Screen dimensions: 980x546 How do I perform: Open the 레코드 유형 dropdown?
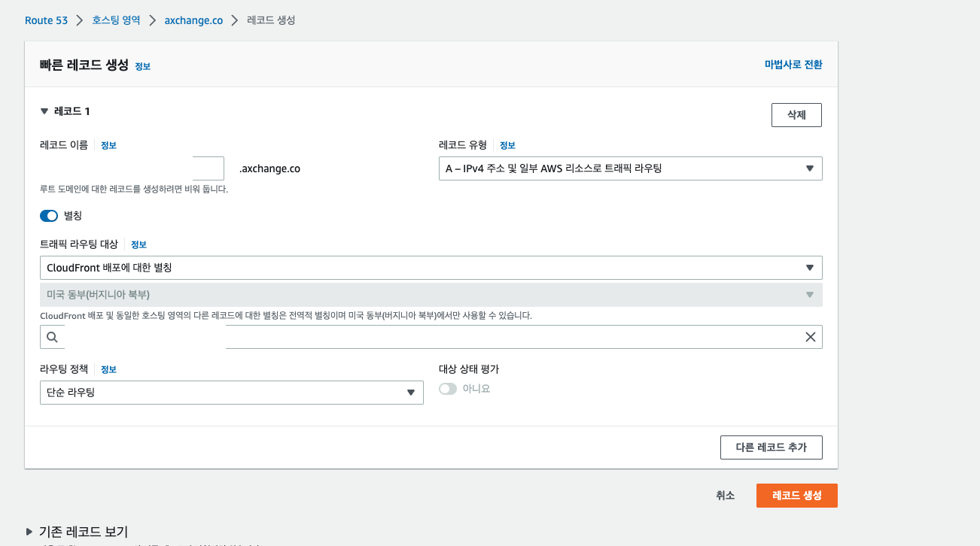(630, 168)
